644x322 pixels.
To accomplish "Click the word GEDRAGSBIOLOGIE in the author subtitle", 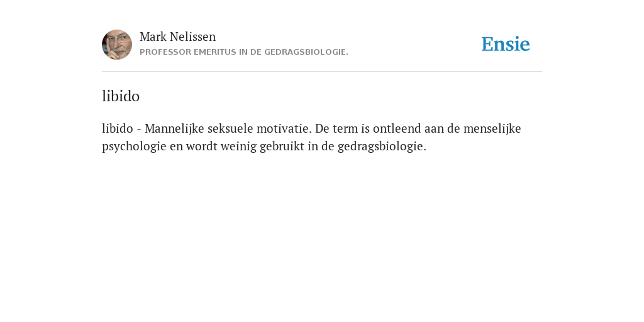I will [306, 52].
